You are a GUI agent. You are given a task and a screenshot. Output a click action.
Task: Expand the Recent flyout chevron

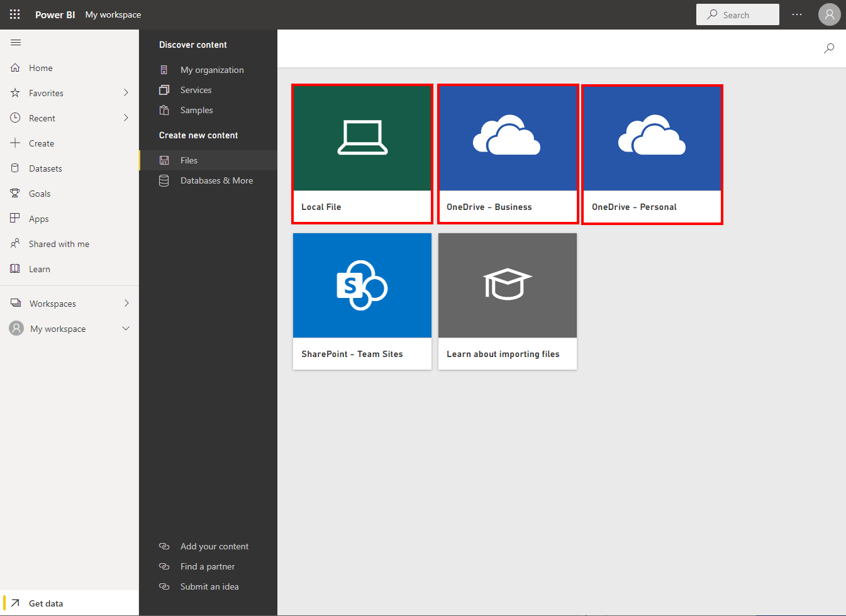126,118
